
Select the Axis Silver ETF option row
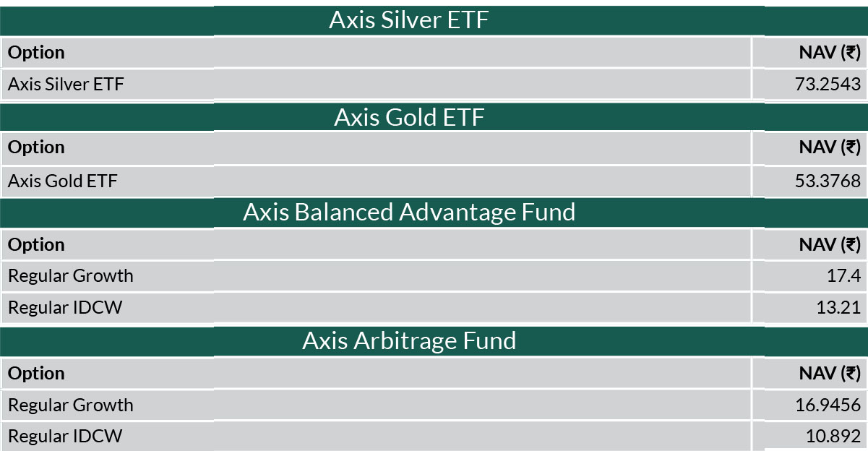pyautogui.click(x=434, y=85)
